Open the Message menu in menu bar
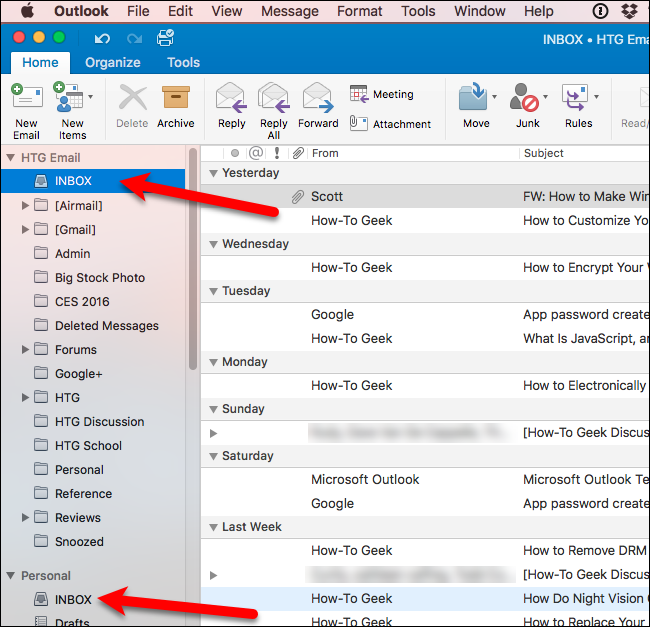The image size is (650, 627). pyautogui.click(x=289, y=11)
